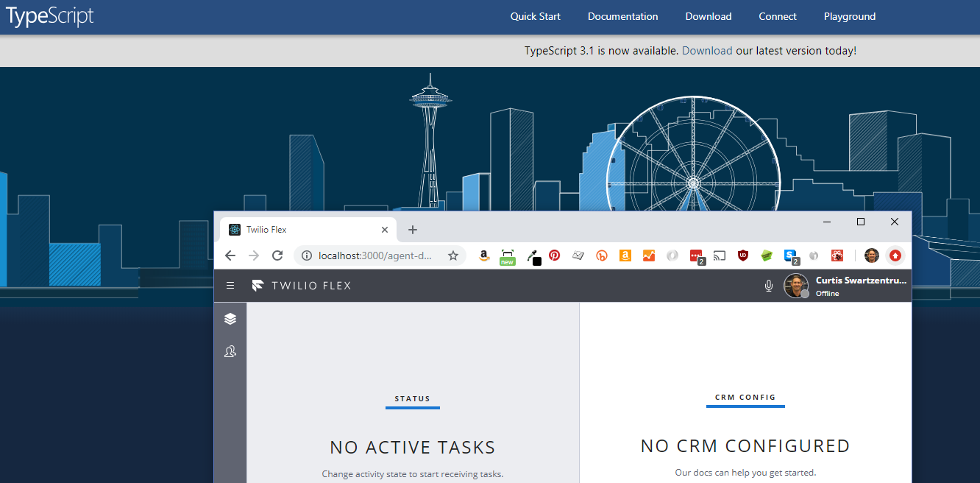Launch the Skype extension showing 2 notifications
Screen dimensions: 980x483
[789, 255]
